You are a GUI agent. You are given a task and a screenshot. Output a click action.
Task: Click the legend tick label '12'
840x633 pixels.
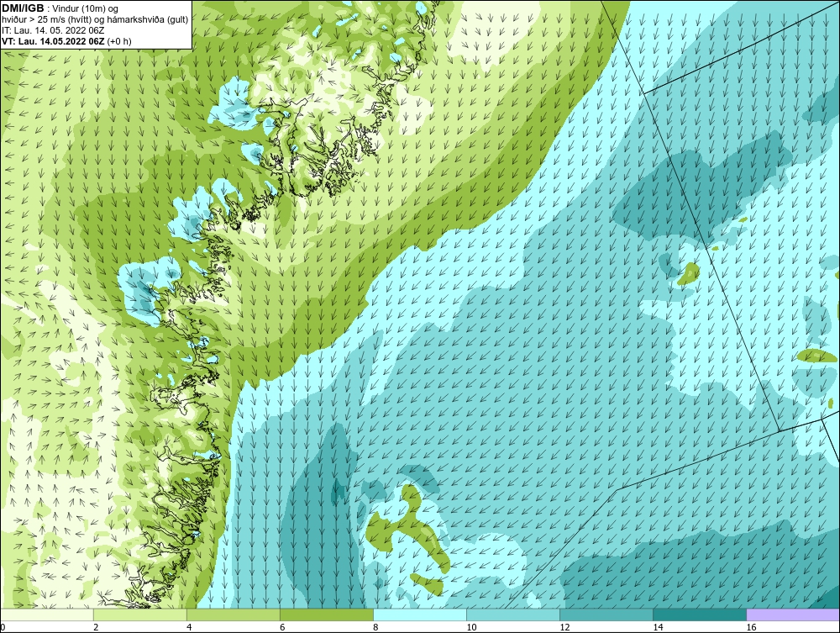click(564, 627)
